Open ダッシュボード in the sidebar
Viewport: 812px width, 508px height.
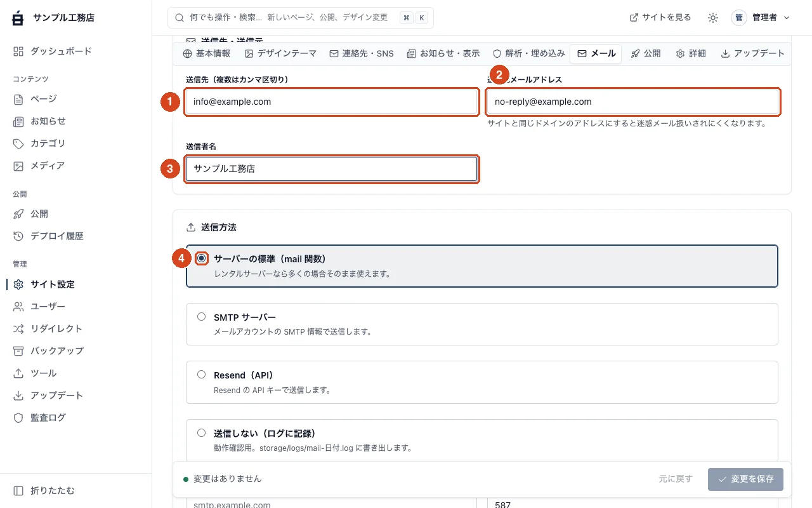(x=76, y=51)
